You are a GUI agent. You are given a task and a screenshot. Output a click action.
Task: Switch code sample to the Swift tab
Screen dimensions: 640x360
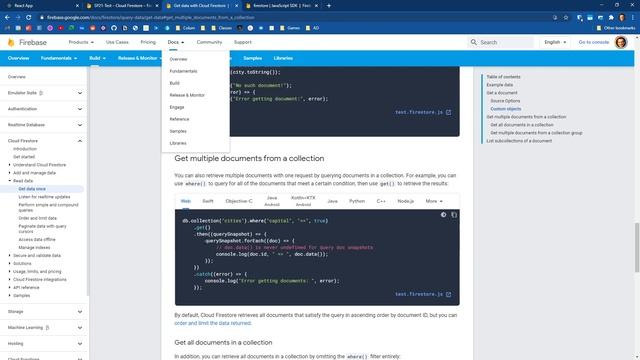[x=208, y=201]
